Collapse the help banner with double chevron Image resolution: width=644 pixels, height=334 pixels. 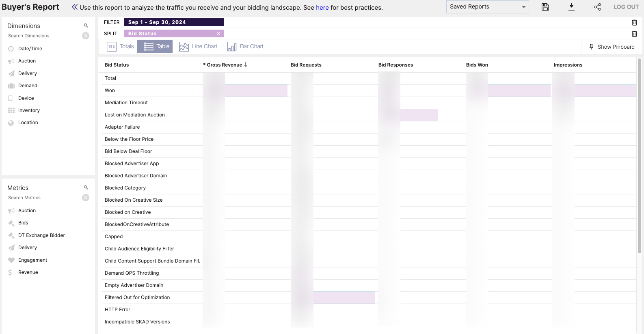[x=75, y=7]
